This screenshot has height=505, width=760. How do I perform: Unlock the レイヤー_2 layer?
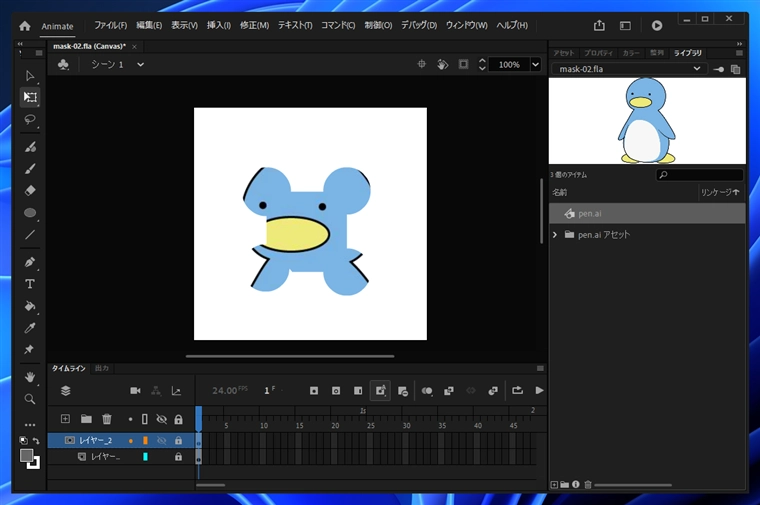tap(178, 440)
